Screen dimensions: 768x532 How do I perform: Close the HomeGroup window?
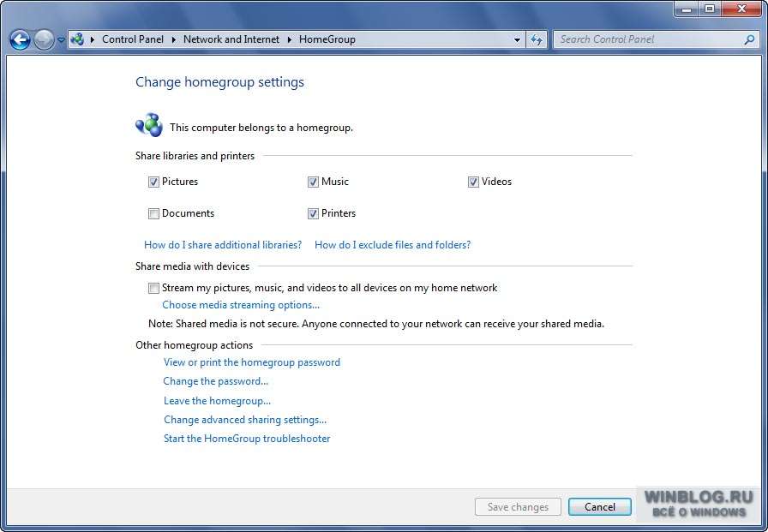(741, 9)
